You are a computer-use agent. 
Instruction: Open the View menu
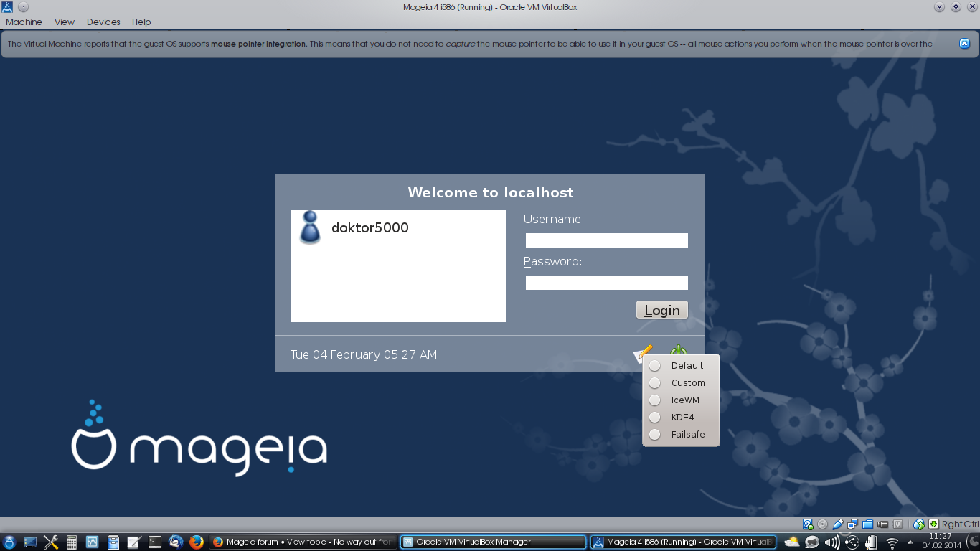pos(65,22)
